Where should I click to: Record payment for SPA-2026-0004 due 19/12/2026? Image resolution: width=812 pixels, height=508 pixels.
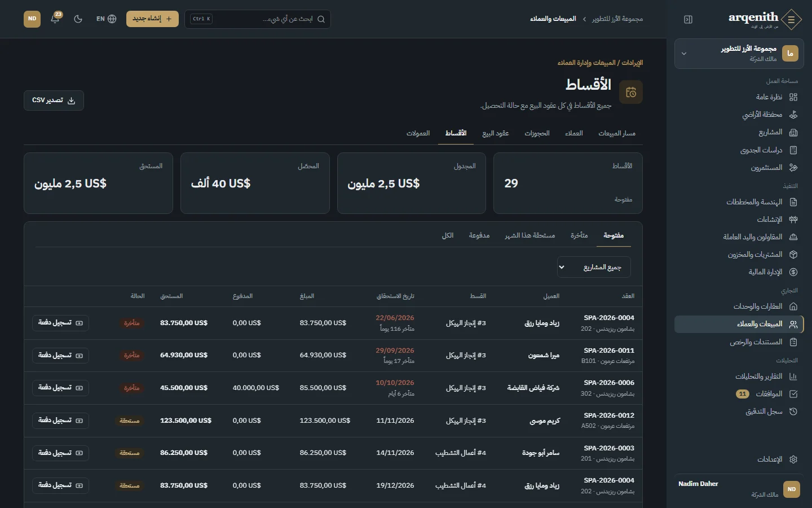pos(60,485)
